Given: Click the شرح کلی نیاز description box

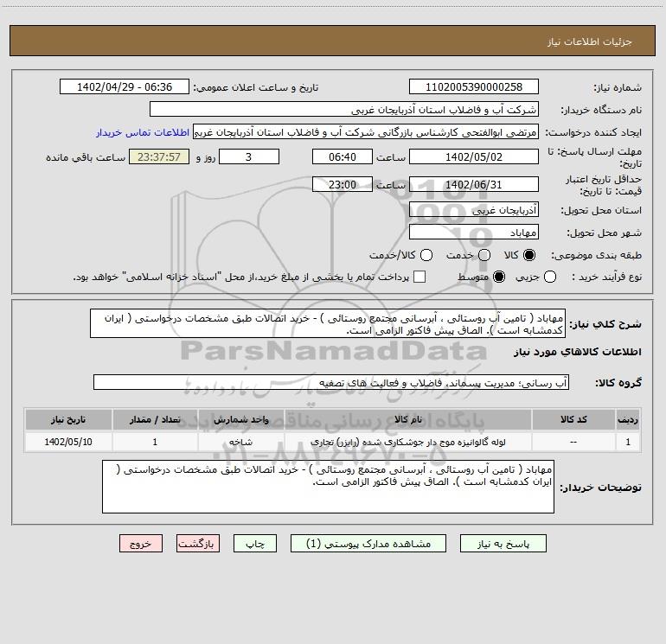Looking at the screenshot, I should [x=328, y=324].
